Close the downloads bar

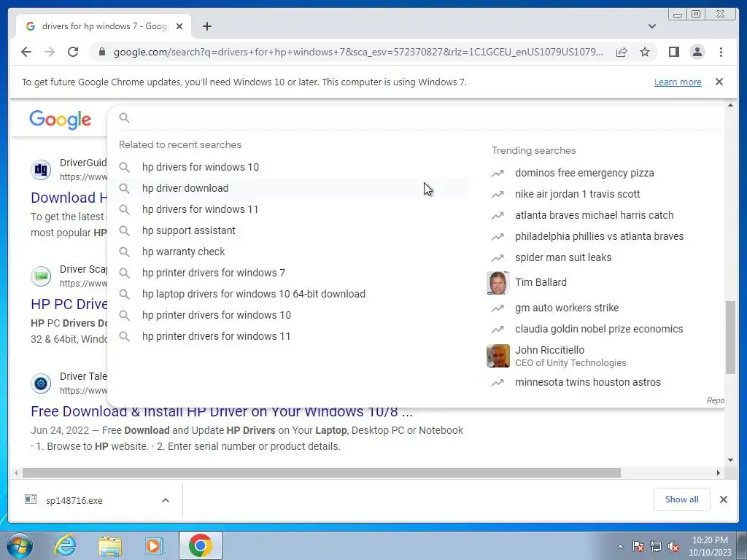click(724, 499)
